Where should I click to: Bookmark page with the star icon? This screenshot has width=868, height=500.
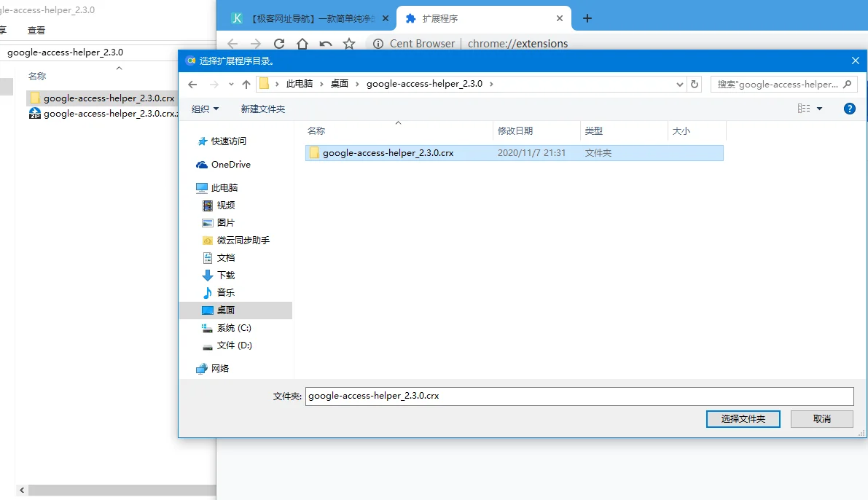[x=349, y=43]
